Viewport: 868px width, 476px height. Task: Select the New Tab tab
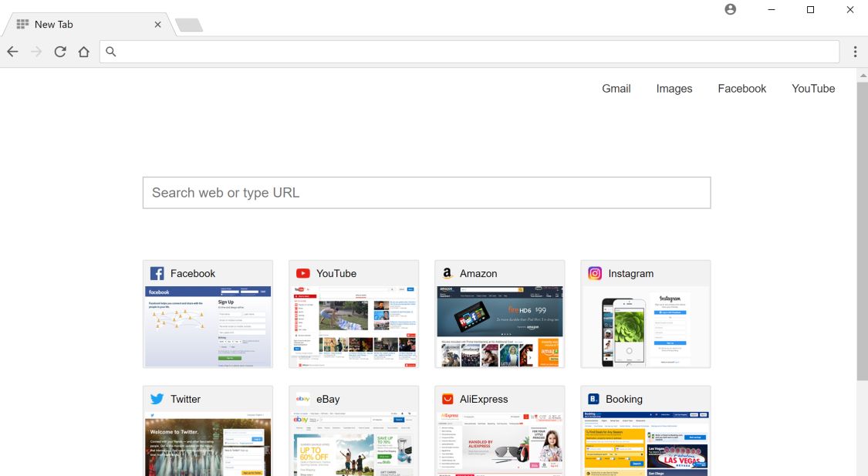89,25
